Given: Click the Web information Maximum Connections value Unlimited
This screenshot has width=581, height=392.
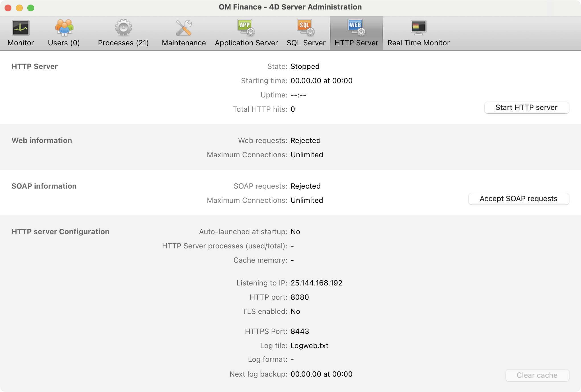Looking at the screenshot, I should 307,155.
